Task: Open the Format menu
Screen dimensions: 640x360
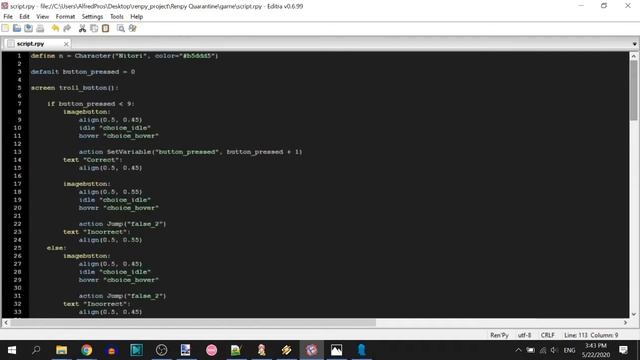Action: (65, 17)
